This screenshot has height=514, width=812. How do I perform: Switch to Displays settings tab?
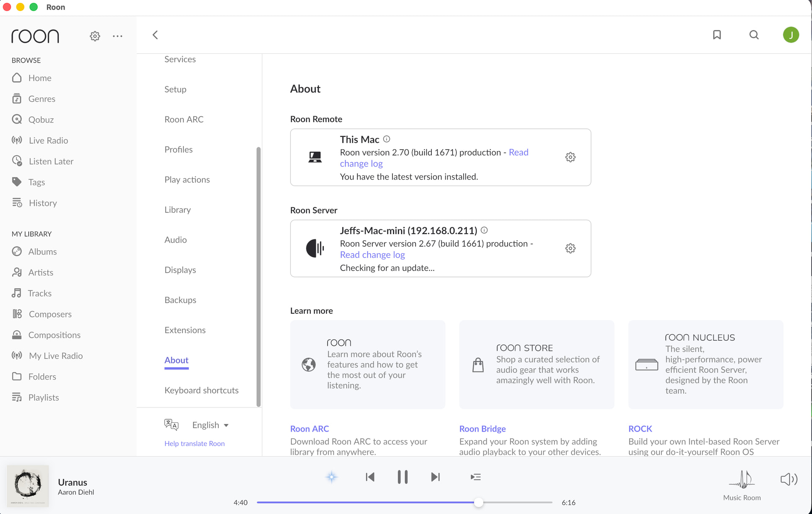[x=180, y=270]
